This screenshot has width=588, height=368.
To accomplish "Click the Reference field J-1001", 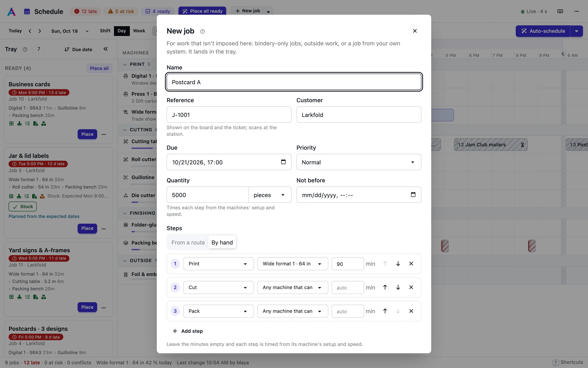I will 229,115.
